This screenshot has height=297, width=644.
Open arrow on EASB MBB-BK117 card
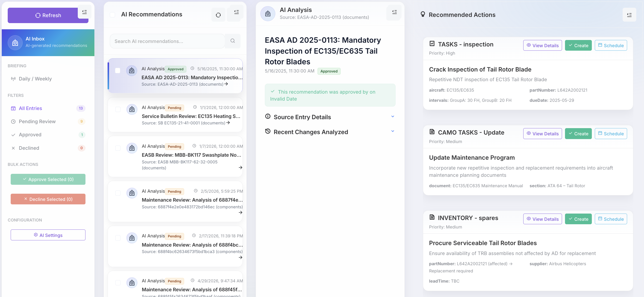(x=240, y=167)
